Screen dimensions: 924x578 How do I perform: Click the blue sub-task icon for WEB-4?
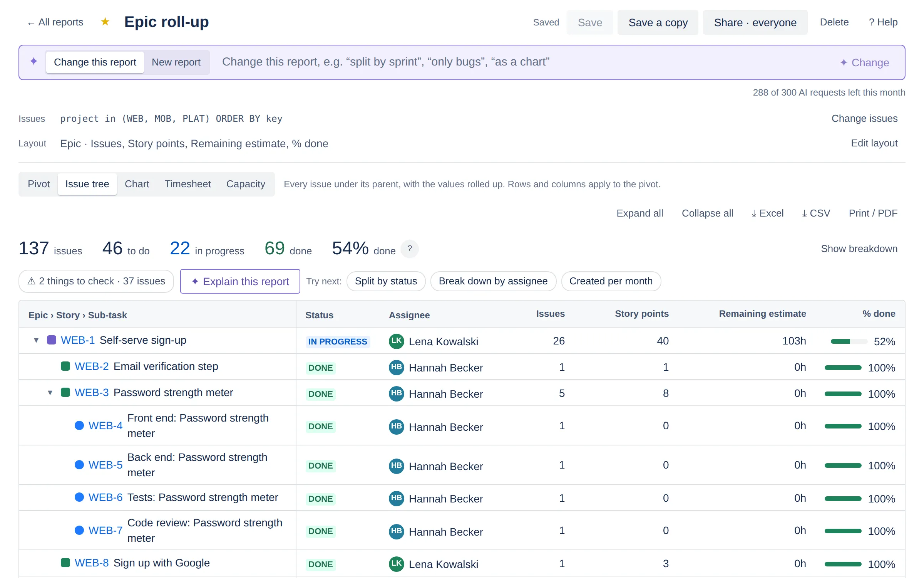79,425
